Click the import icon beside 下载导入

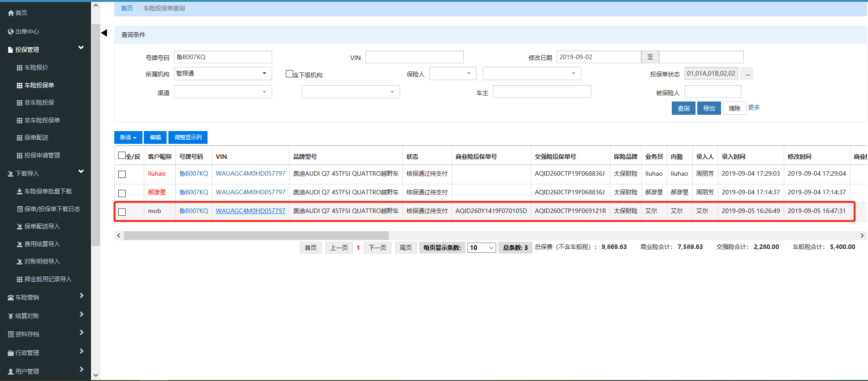pyautogui.click(x=11, y=174)
